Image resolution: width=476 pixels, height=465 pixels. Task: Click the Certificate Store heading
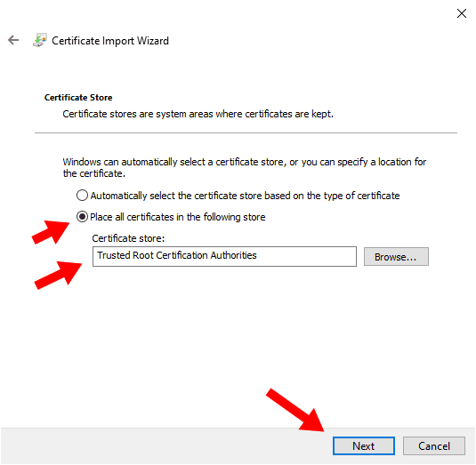point(78,98)
